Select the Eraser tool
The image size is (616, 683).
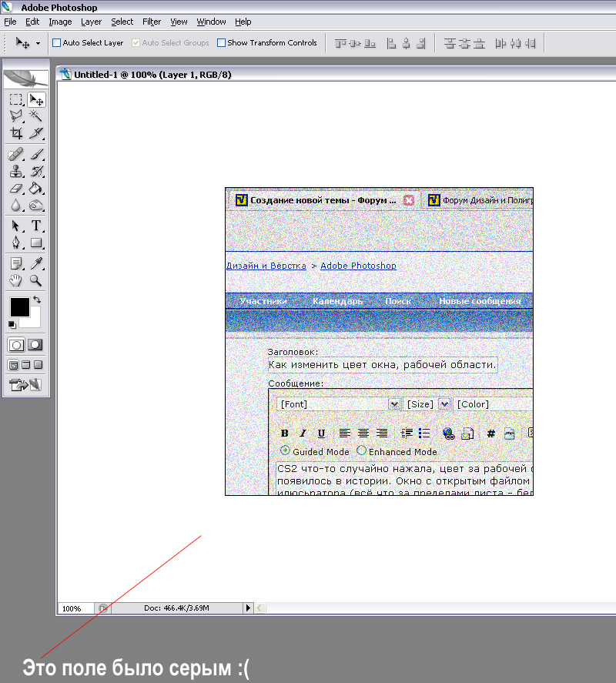(x=16, y=189)
